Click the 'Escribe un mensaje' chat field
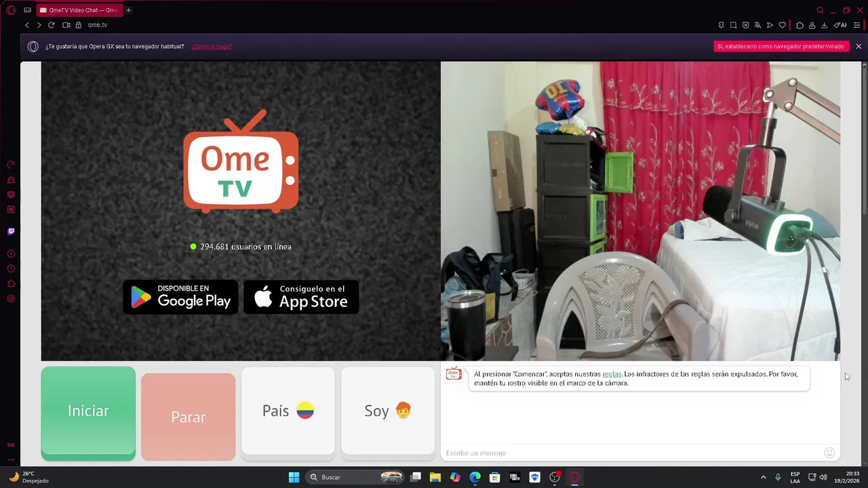The width and height of the screenshot is (868, 488). [631, 453]
